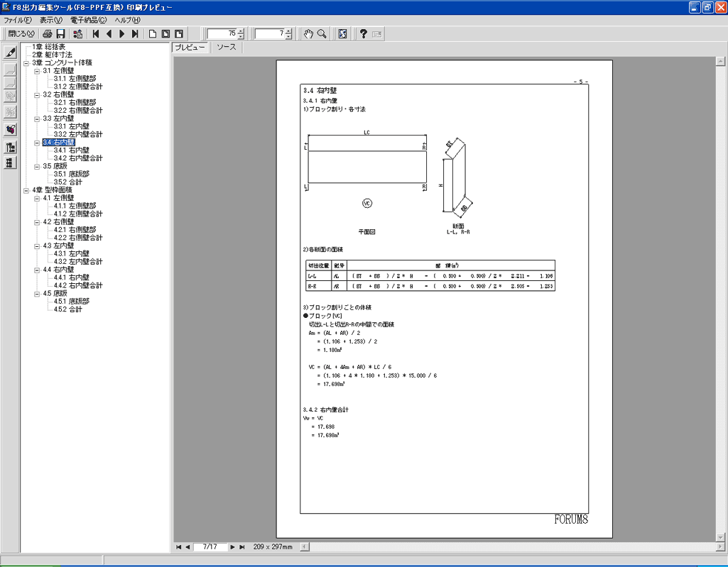Open the 電子納品(C) menu
The height and width of the screenshot is (567, 728).
(88, 20)
